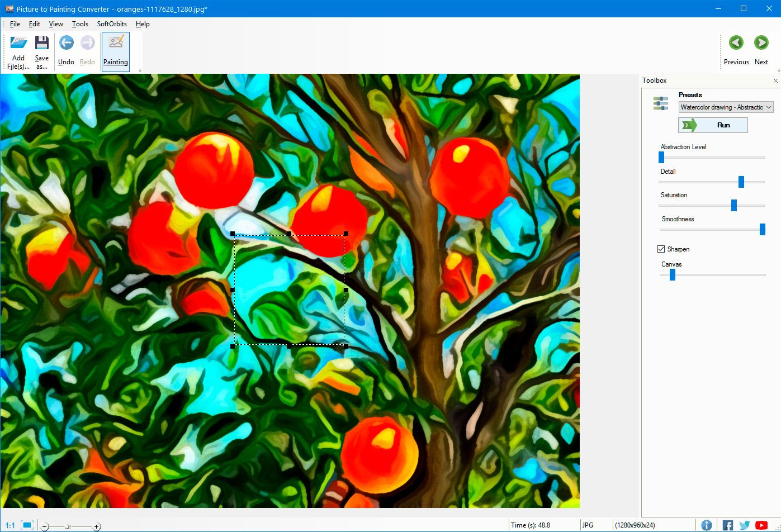This screenshot has height=532, width=781.
Task: Open the YouTube icon in the status bar
Action: click(x=762, y=525)
